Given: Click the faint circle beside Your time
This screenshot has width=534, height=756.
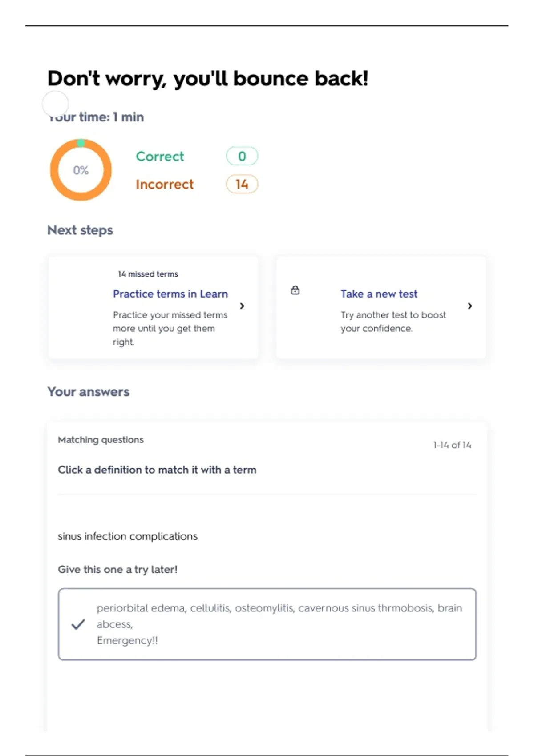Looking at the screenshot, I should click(x=55, y=104).
